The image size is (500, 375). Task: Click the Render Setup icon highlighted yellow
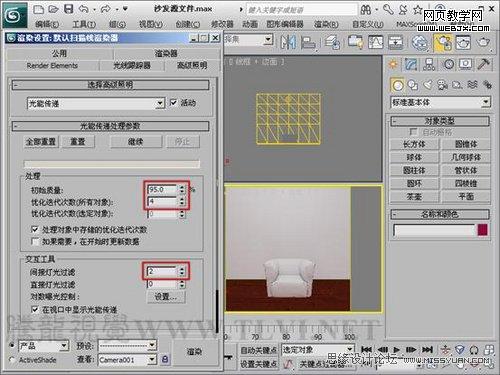pyautogui.click(x=442, y=42)
